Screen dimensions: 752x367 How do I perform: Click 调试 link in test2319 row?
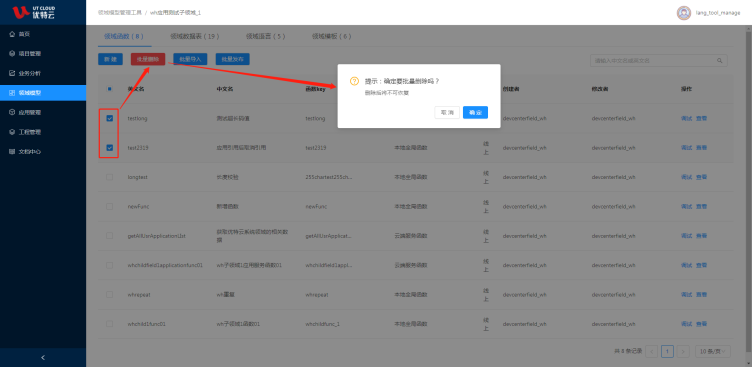(x=686, y=148)
